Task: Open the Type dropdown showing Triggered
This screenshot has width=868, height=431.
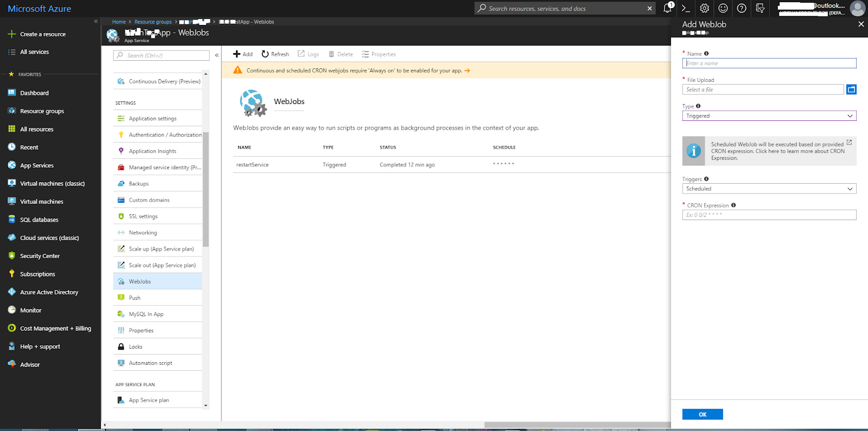Action: 769,116
